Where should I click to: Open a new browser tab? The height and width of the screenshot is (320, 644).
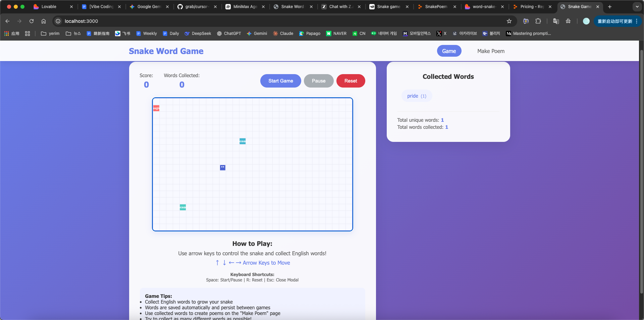(610, 7)
